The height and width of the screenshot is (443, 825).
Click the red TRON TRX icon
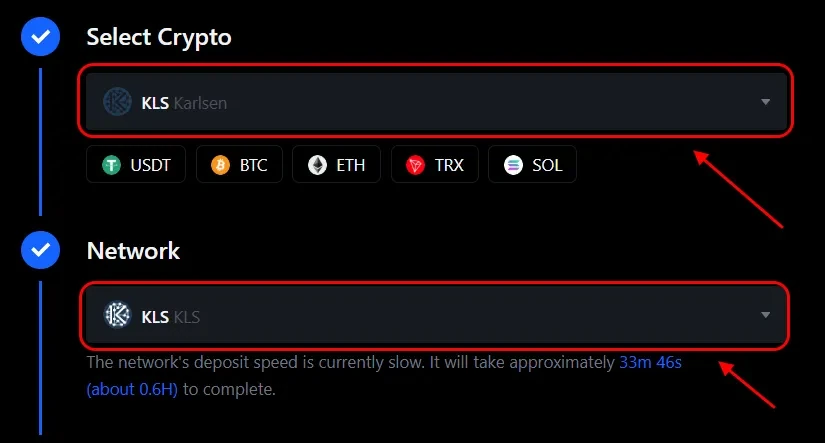coord(415,165)
